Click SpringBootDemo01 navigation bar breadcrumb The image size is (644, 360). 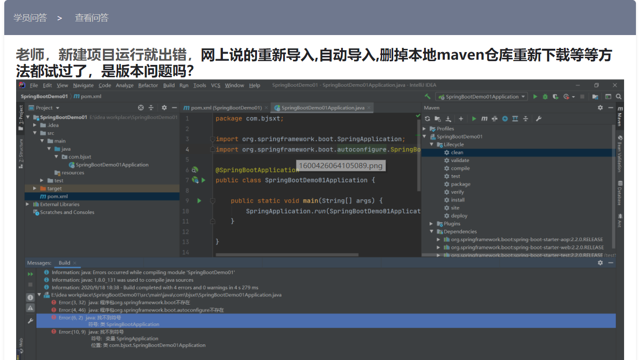click(44, 96)
